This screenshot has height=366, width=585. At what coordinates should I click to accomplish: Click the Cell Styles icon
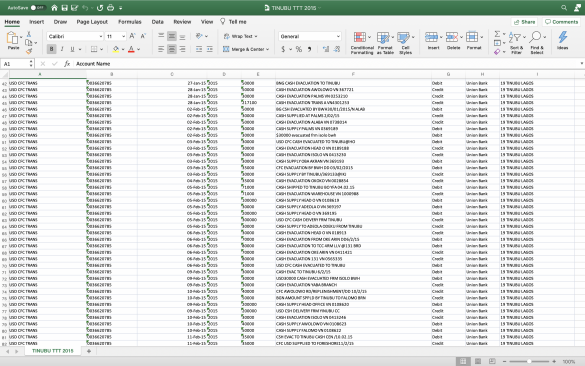403,37
